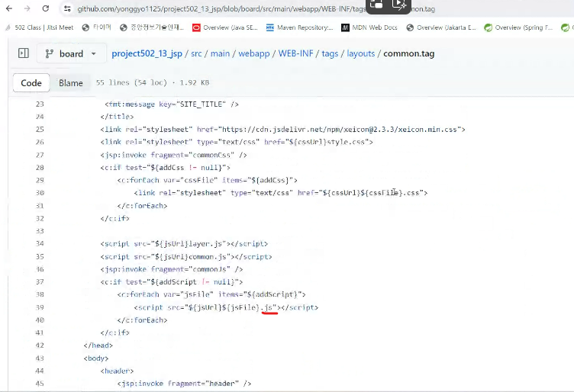Viewport: 574px width, 392px height.
Task: Open MDN Web Docs bookmark
Action: (369, 27)
